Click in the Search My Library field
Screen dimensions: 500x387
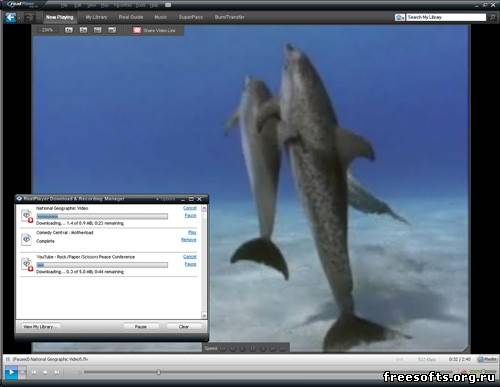click(x=446, y=17)
